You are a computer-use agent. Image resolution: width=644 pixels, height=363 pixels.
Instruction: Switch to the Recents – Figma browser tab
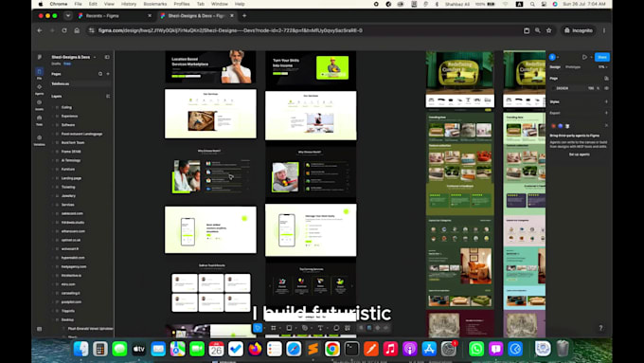[x=116, y=15]
